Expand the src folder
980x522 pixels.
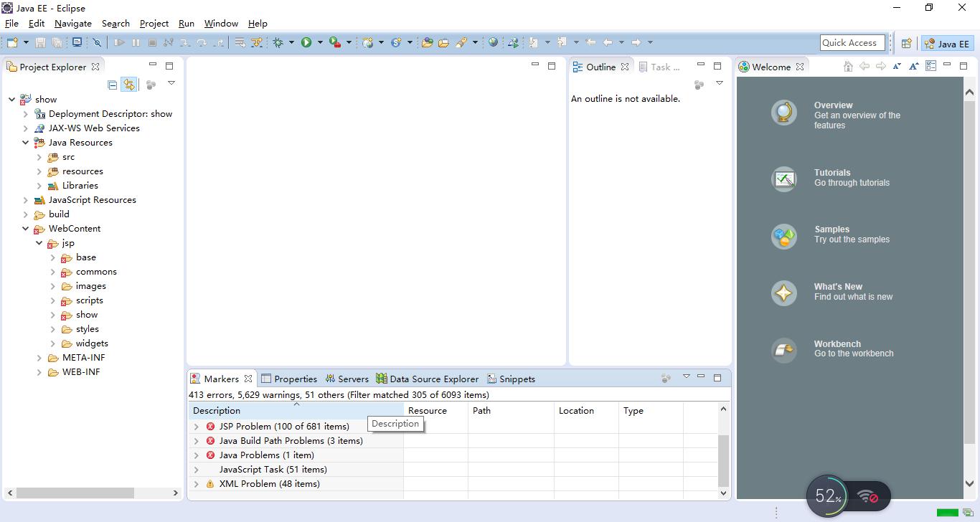39,157
